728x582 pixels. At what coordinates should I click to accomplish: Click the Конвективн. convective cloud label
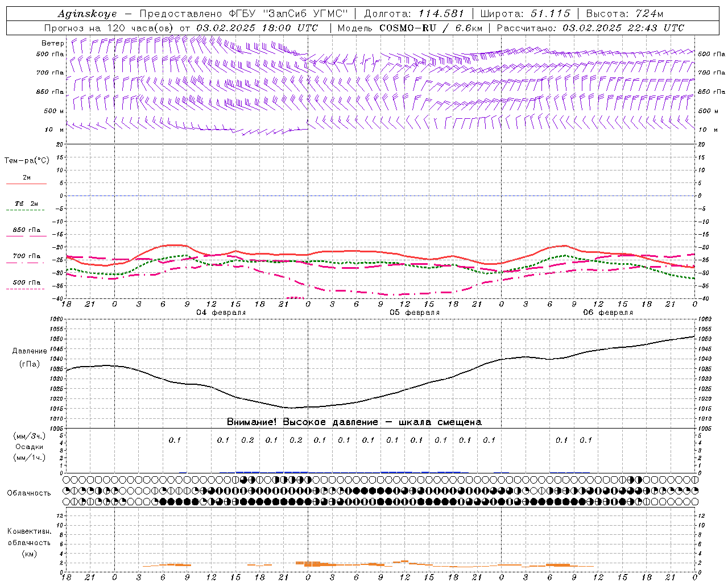[29, 531]
